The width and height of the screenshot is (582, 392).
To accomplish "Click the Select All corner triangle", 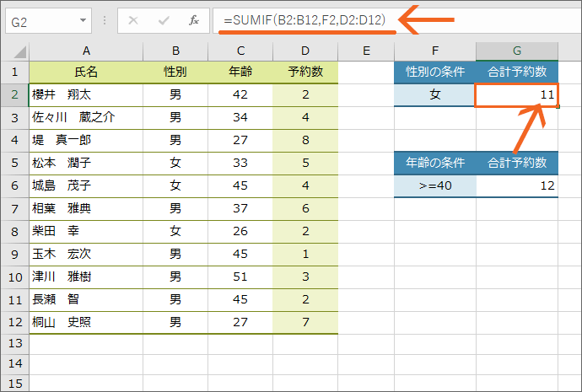I will pyautogui.click(x=20, y=52).
